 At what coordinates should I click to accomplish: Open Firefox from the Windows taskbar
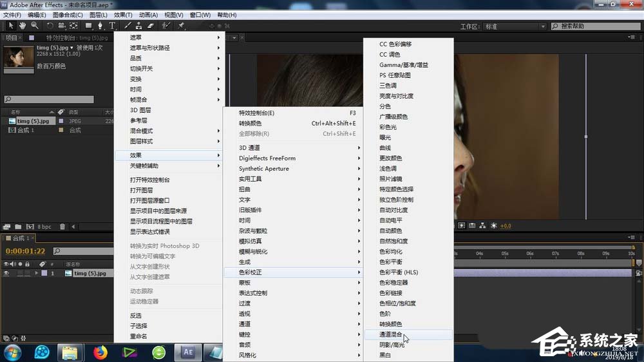(x=100, y=352)
